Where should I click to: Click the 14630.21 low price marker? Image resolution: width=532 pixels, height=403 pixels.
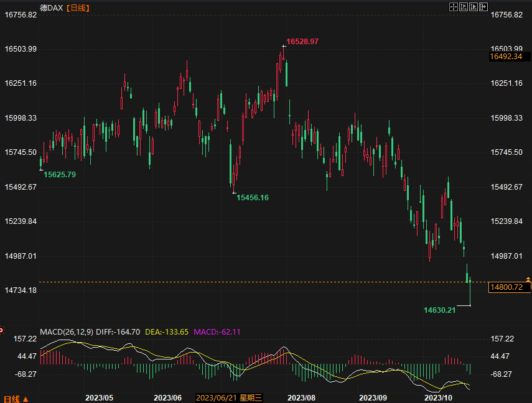click(x=440, y=310)
